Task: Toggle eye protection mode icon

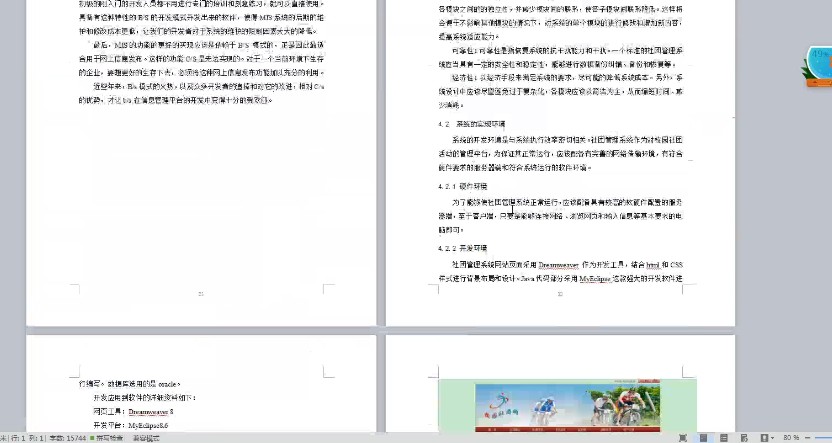Action: 764,438
